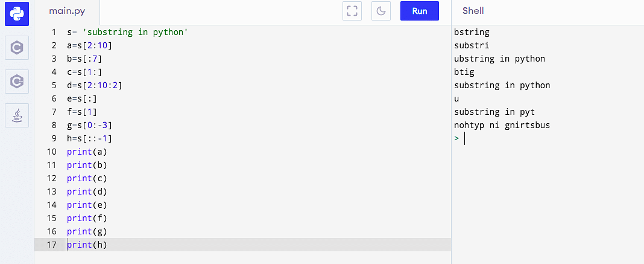Place cursor on the h=s[::-1] line
Viewport: 644px width, 264px height.
[x=89, y=138]
